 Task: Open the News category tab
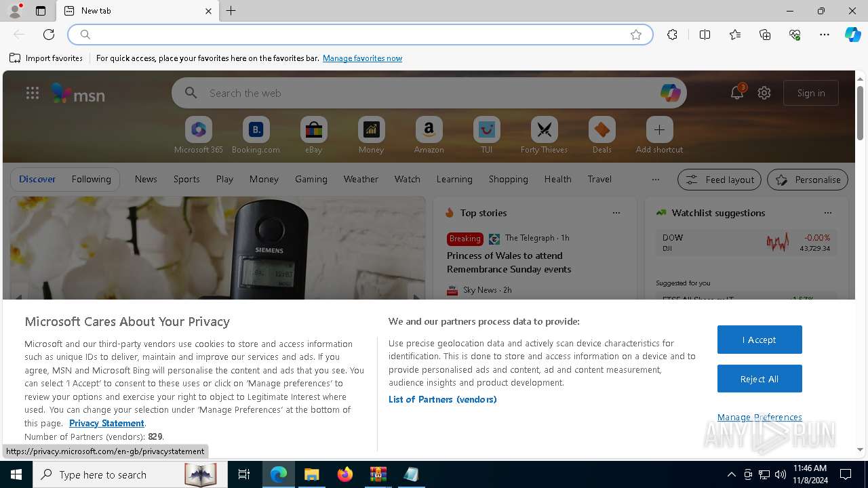click(x=146, y=179)
